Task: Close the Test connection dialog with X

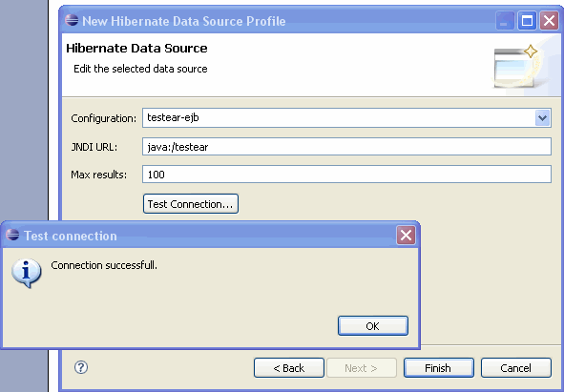Action: tap(406, 236)
